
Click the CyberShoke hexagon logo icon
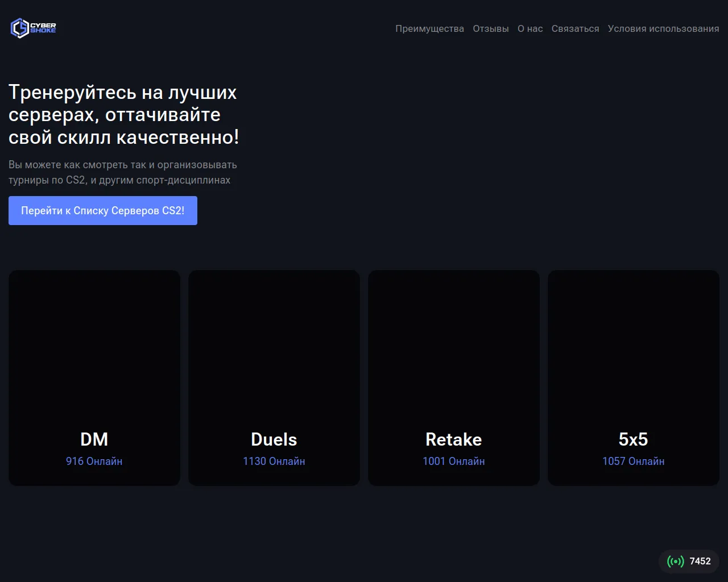[19, 28]
